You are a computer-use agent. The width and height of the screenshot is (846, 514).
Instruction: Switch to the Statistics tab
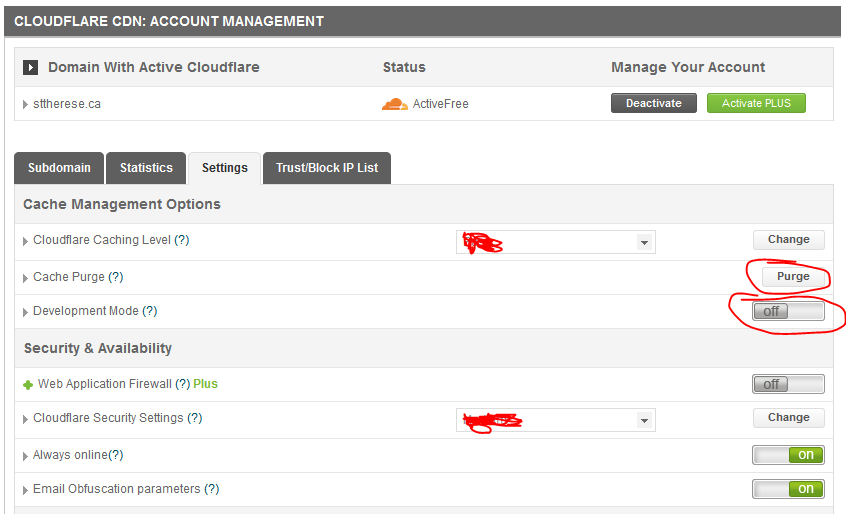tap(146, 168)
